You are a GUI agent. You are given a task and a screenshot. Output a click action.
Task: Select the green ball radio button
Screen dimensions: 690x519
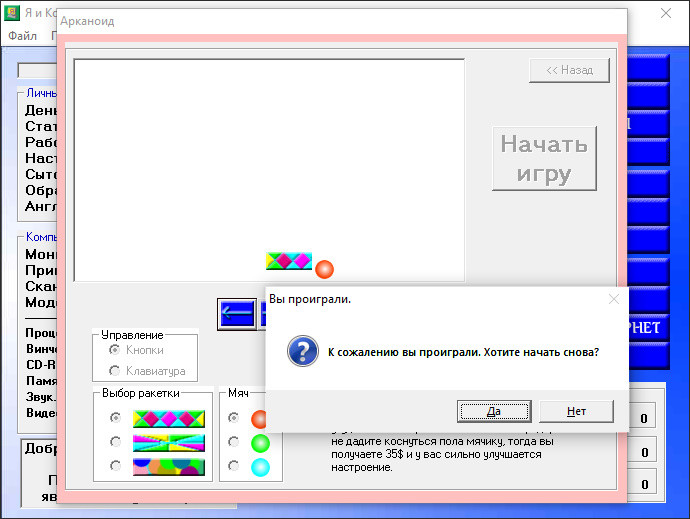pos(234,442)
